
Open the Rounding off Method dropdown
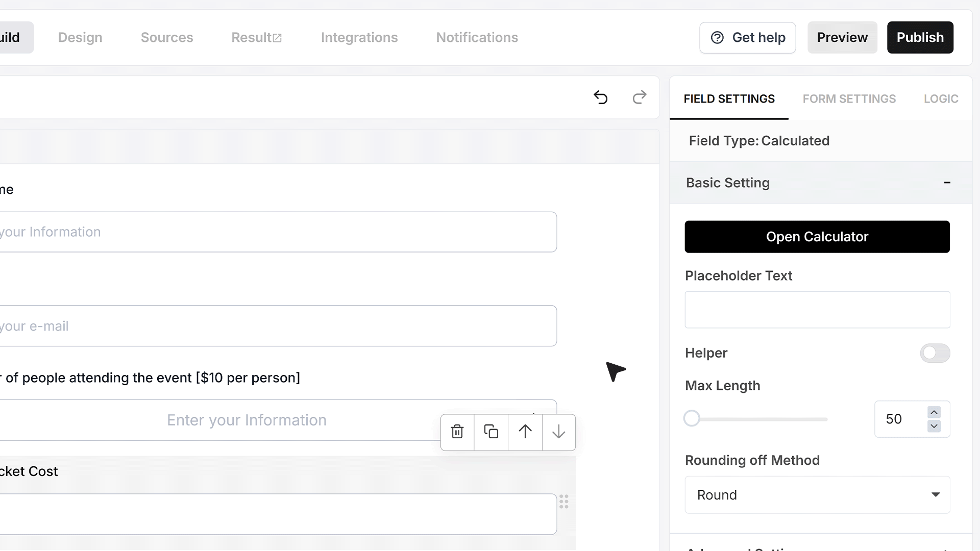[x=817, y=495]
